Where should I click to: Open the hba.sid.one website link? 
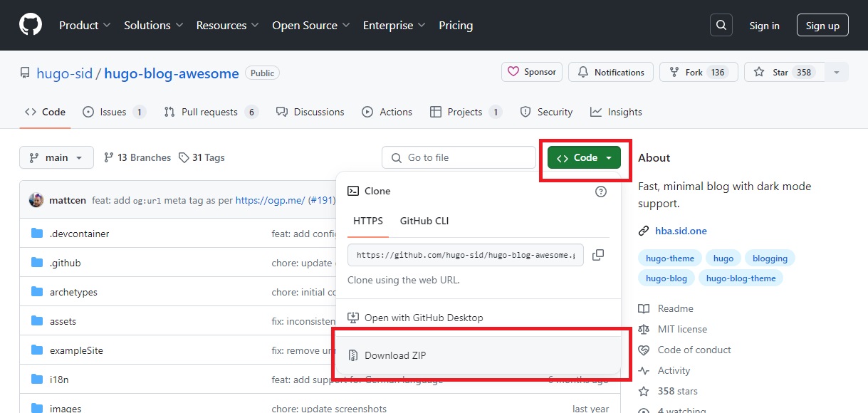[x=681, y=231]
